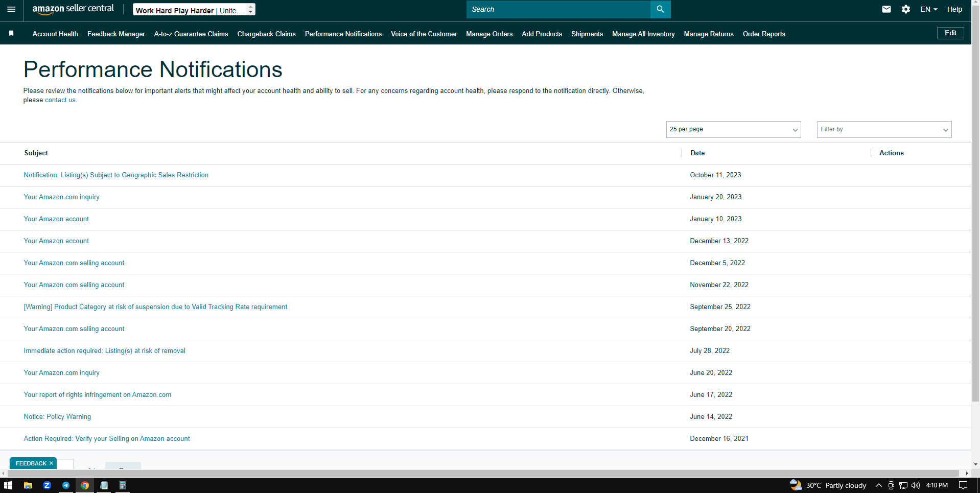Viewport: 980px width, 493px height.
Task: Open Performance Notifications menu item
Action: tap(343, 34)
